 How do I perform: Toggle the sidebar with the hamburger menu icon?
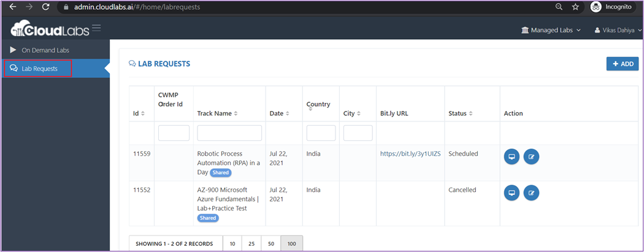point(96,28)
